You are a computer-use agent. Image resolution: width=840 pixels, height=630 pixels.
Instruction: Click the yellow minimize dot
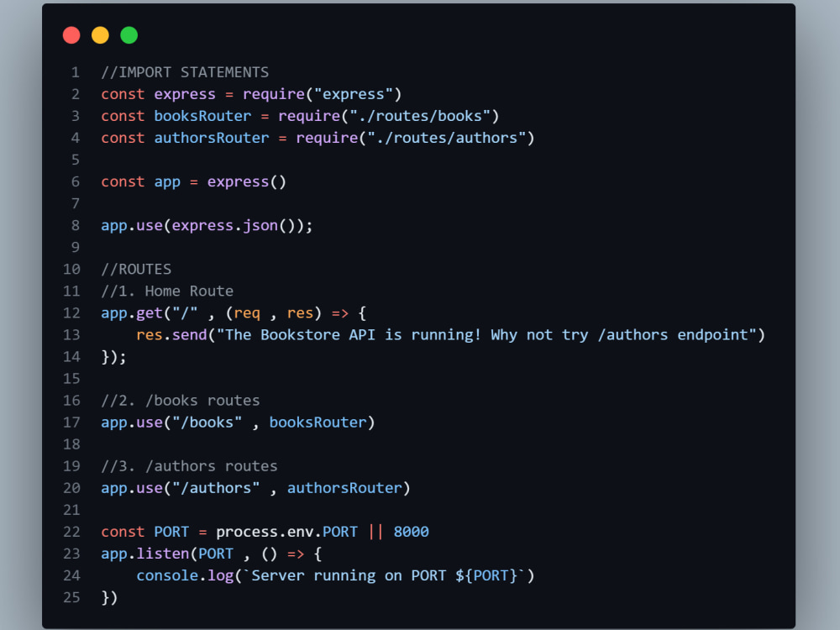[x=100, y=35]
